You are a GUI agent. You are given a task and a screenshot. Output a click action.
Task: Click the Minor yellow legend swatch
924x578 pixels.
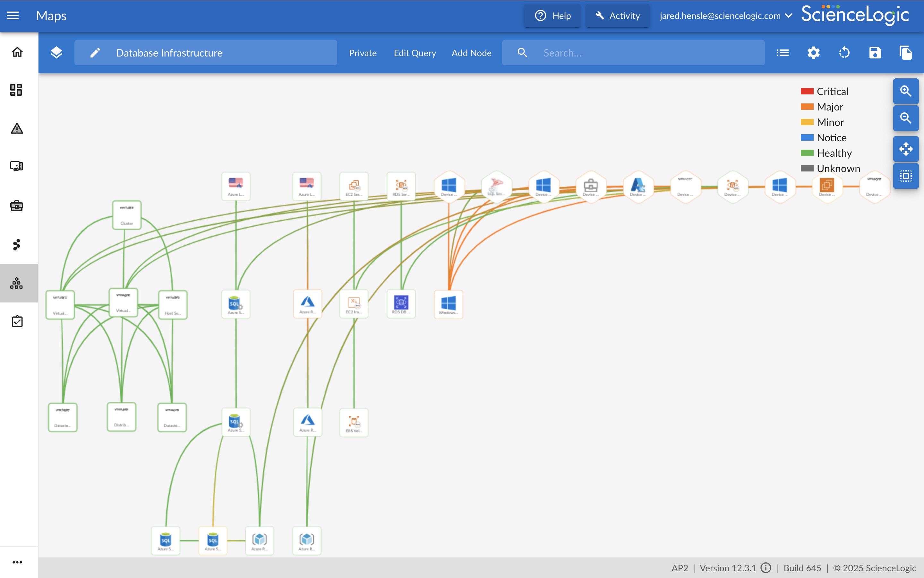tap(807, 122)
